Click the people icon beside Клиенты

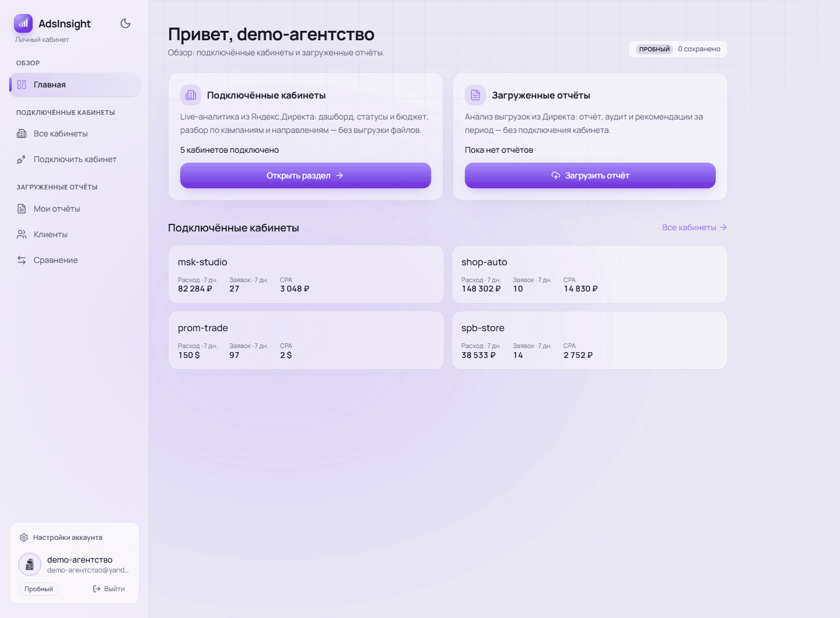coord(22,234)
